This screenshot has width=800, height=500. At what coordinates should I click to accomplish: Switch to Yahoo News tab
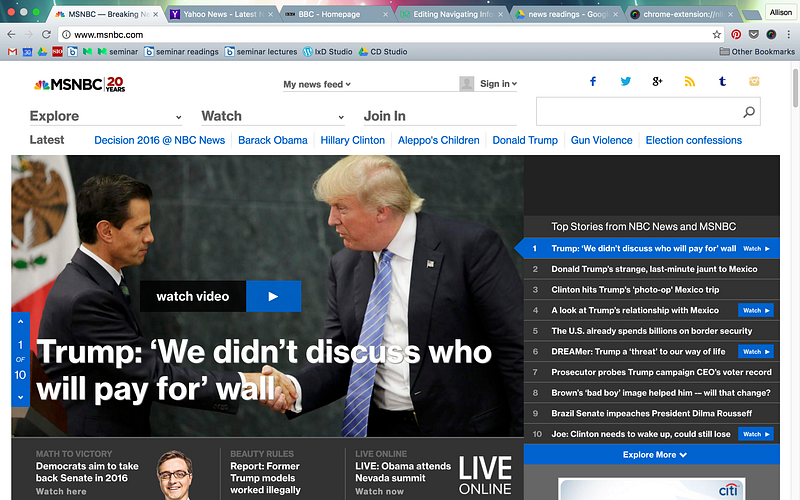(x=222, y=14)
